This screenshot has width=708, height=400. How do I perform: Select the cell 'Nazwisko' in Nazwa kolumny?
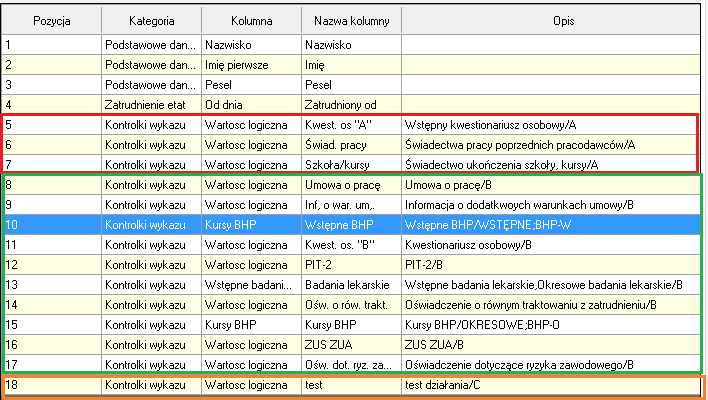(x=351, y=45)
